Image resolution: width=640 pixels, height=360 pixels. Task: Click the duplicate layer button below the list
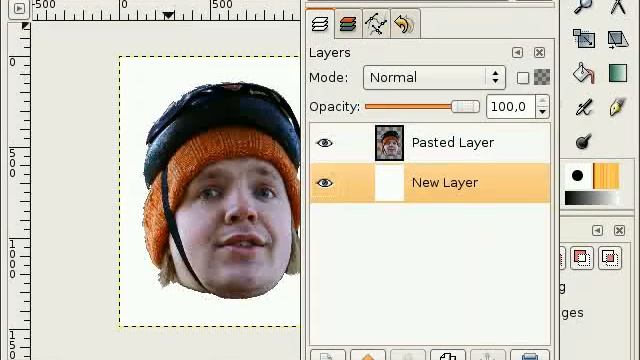click(448, 355)
